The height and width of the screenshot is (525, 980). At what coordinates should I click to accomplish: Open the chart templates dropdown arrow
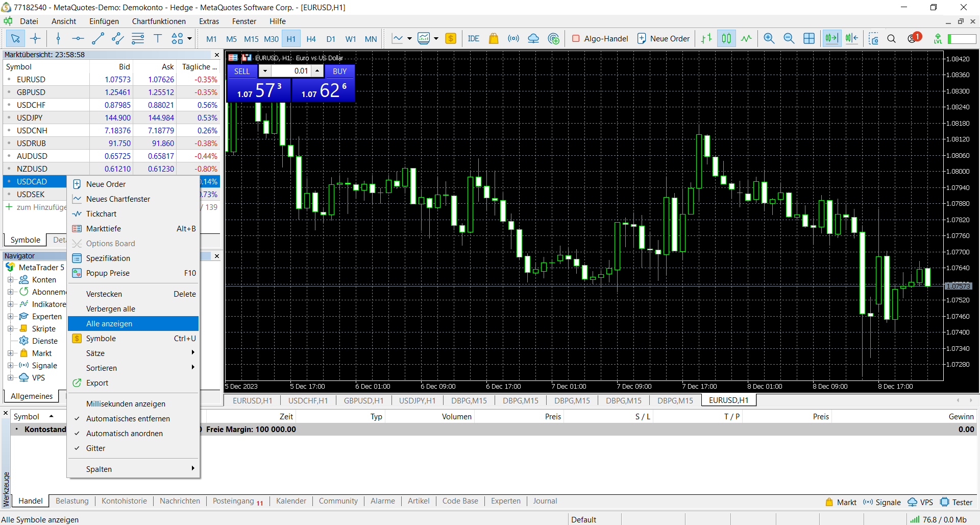click(x=436, y=38)
